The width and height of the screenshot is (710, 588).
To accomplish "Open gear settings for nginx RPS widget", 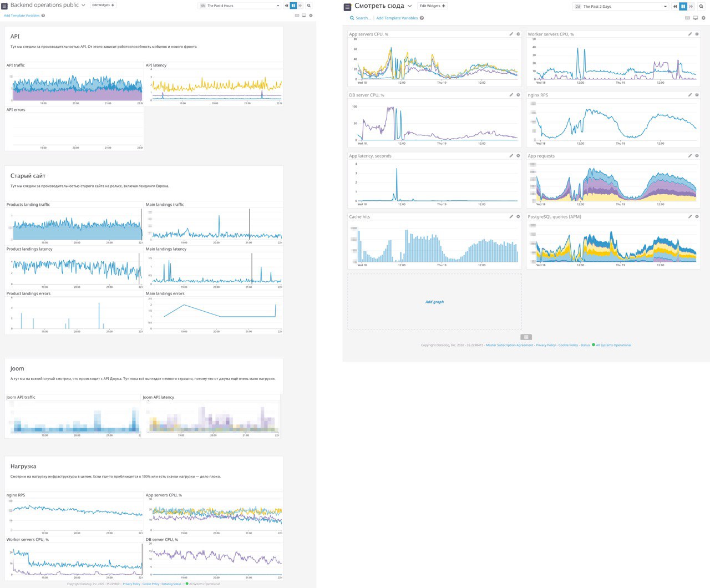I will coord(697,95).
